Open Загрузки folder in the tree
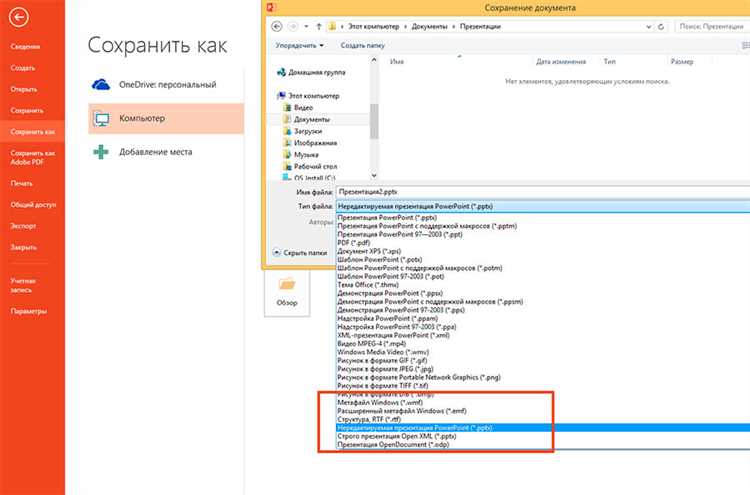 pyautogui.click(x=303, y=131)
